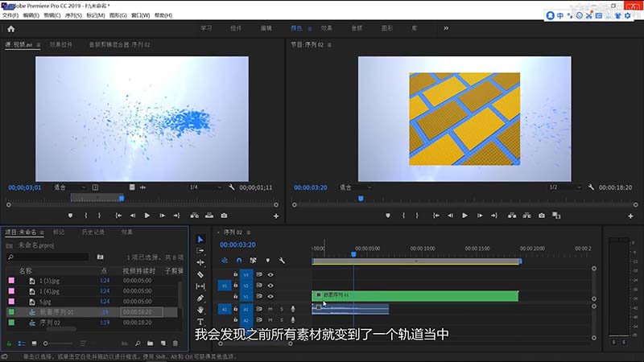Add a marker in the Source monitor
This screenshot has height=362, width=644.
70,216
